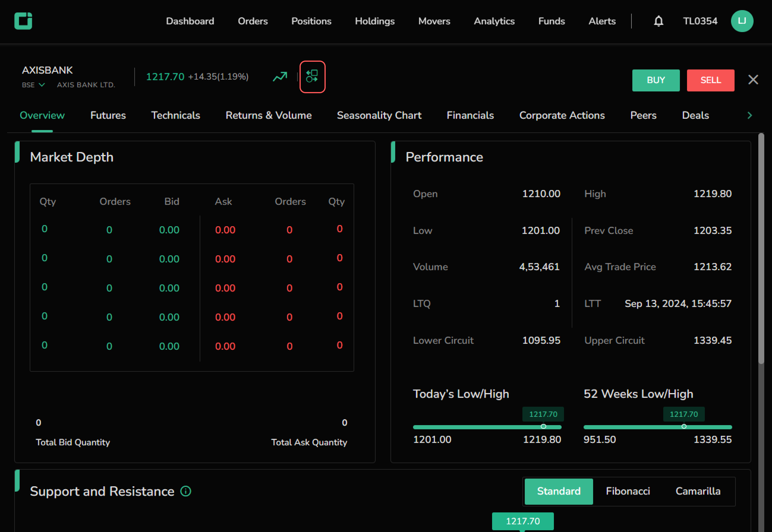This screenshot has width=772, height=532.
Task: Open Alerts page
Action: click(x=602, y=21)
